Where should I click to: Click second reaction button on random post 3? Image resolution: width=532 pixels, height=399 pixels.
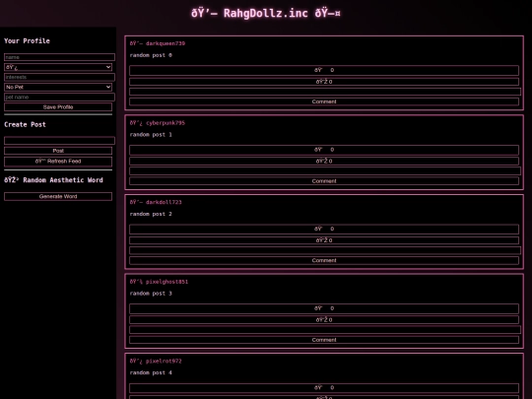coord(324,319)
